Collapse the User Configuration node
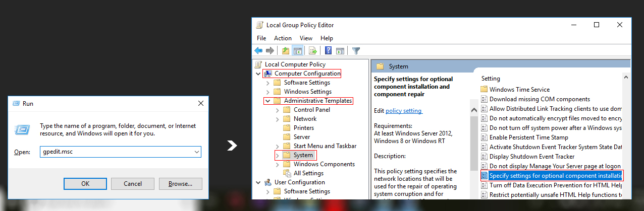Image resolution: width=644 pixels, height=211 pixels. [258, 182]
